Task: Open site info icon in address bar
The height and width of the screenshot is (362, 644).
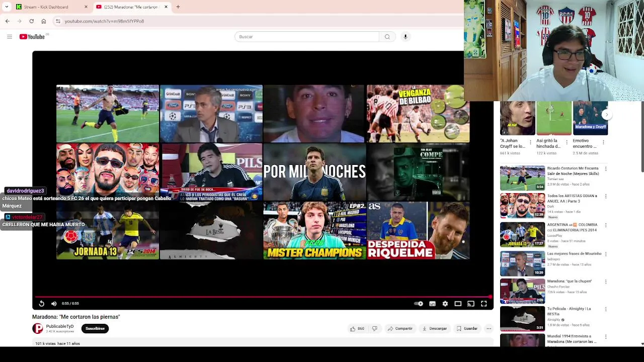Action: (x=58, y=21)
